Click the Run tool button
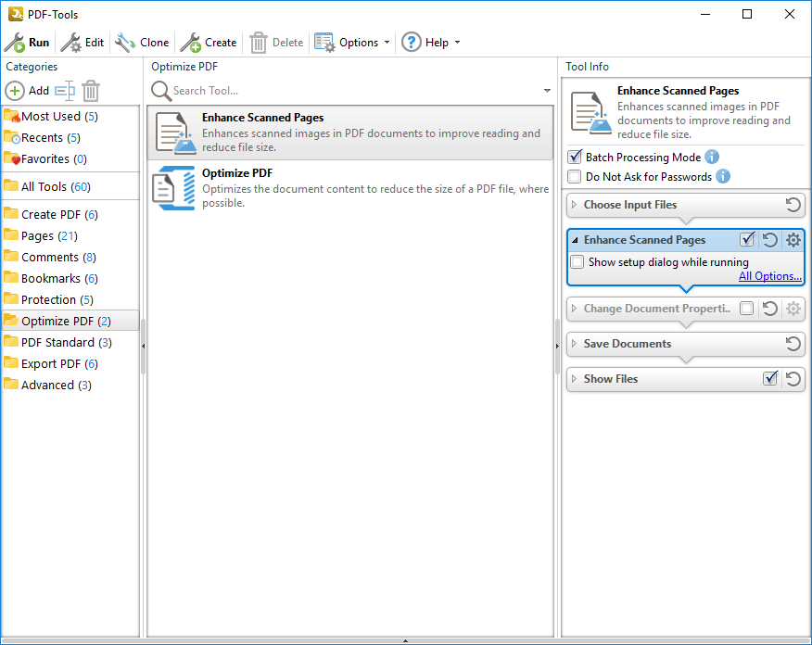812x645 pixels. (27, 43)
